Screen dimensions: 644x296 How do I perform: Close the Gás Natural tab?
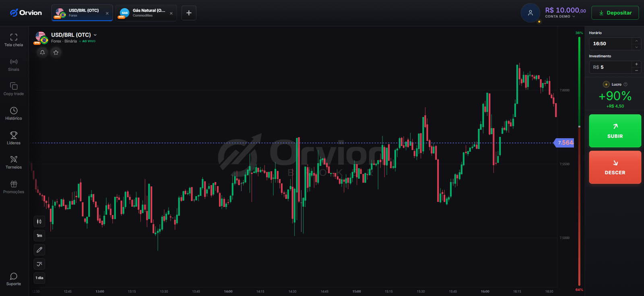(171, 13)
